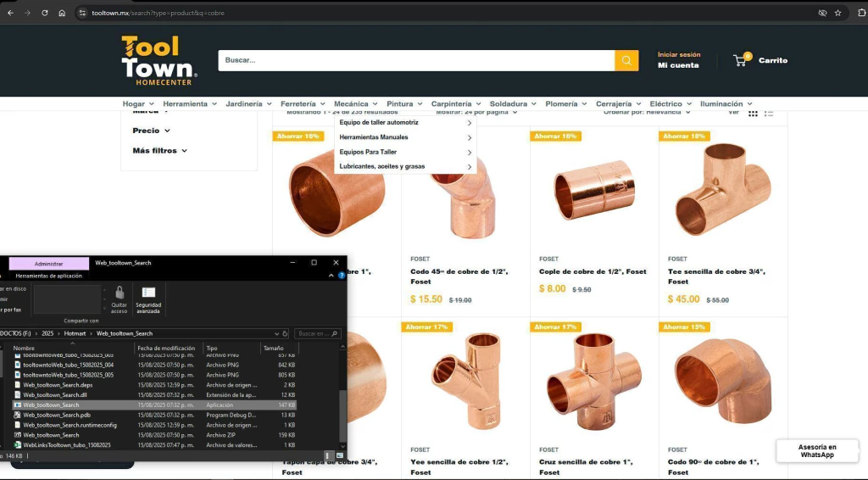Collapse the Explorer ribbon with chevron
Viewport: 868px width, 480px height.
[x=331, y=275]
